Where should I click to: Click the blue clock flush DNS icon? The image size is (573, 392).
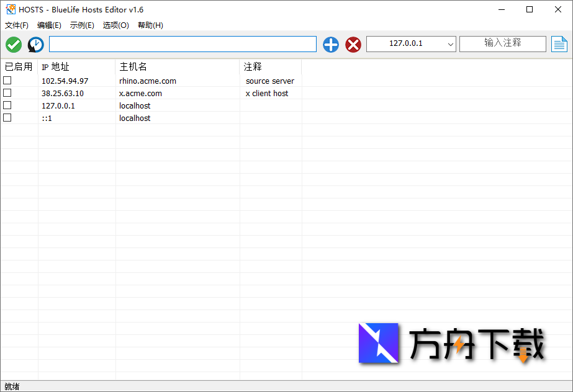pos(35,44)
